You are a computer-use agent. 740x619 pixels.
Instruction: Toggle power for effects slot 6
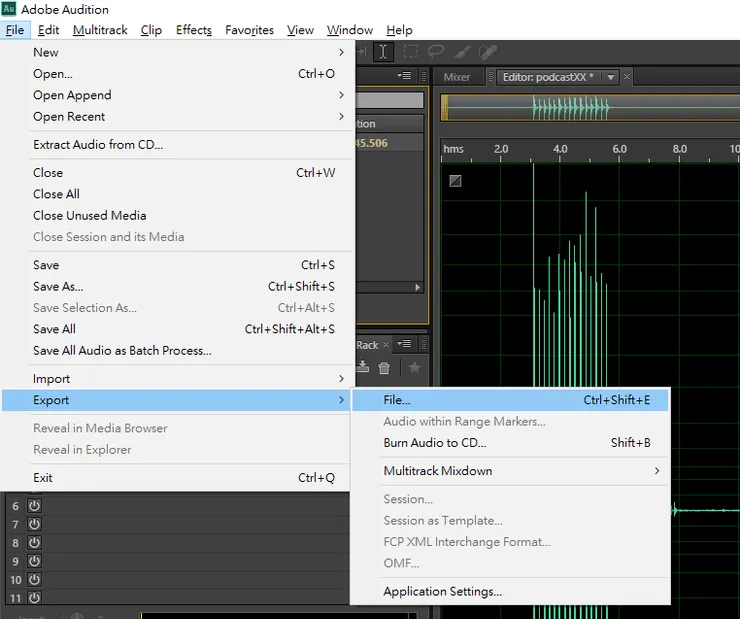[34, 506]
